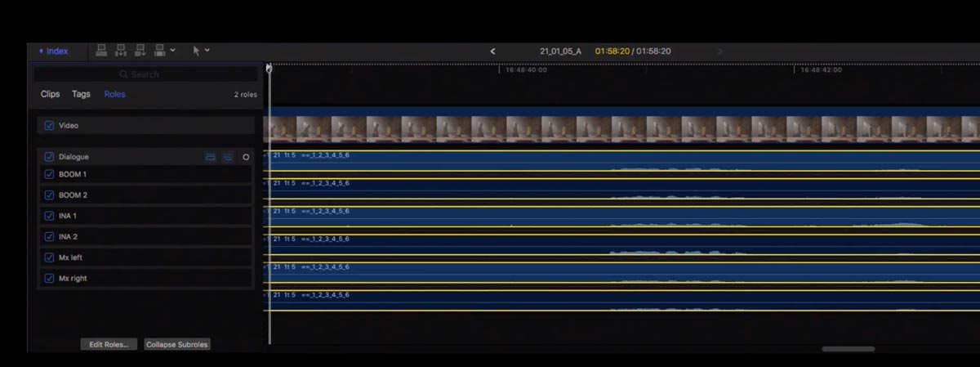
Task: Uncheck the INA 1 subrole checkbox
Action: pos(49,216)
